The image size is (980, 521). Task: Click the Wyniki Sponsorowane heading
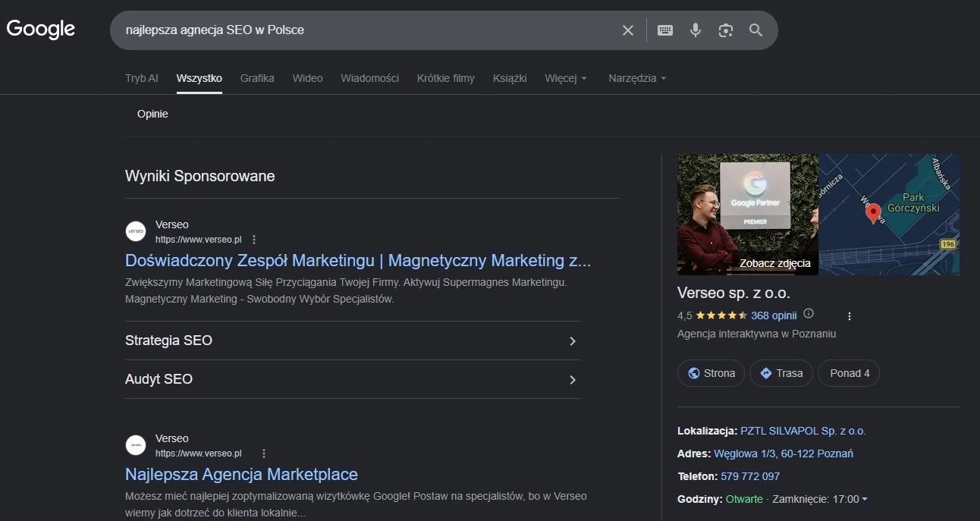pos(199,176)
